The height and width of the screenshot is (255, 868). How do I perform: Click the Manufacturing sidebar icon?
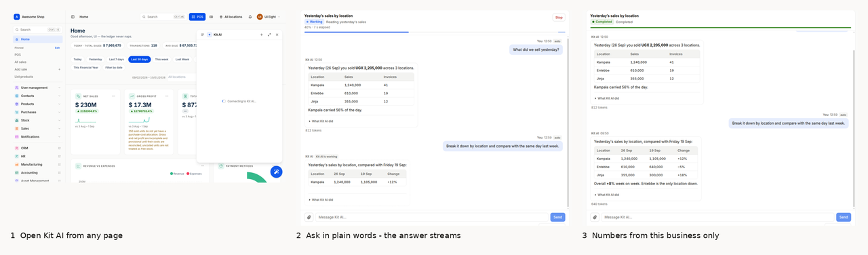point(17,164)
